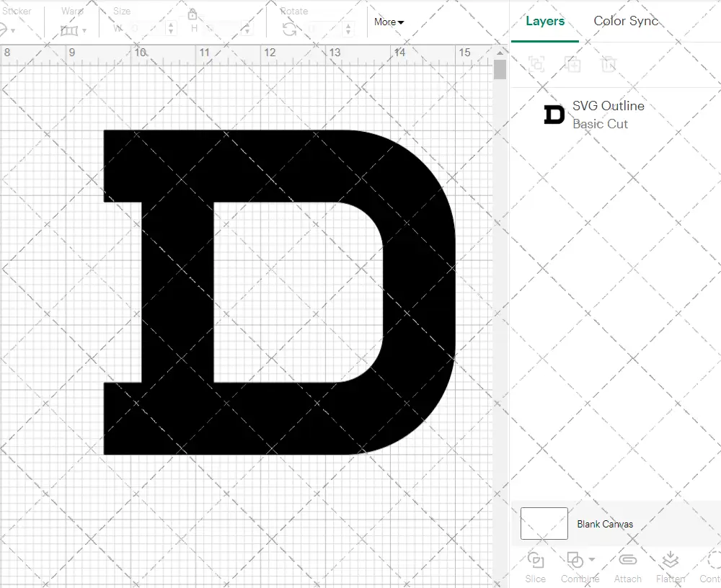Image resolution: width=721 pixels, height=588 pixels.
Task: Select the Slice tool
Action: point(535,566)
